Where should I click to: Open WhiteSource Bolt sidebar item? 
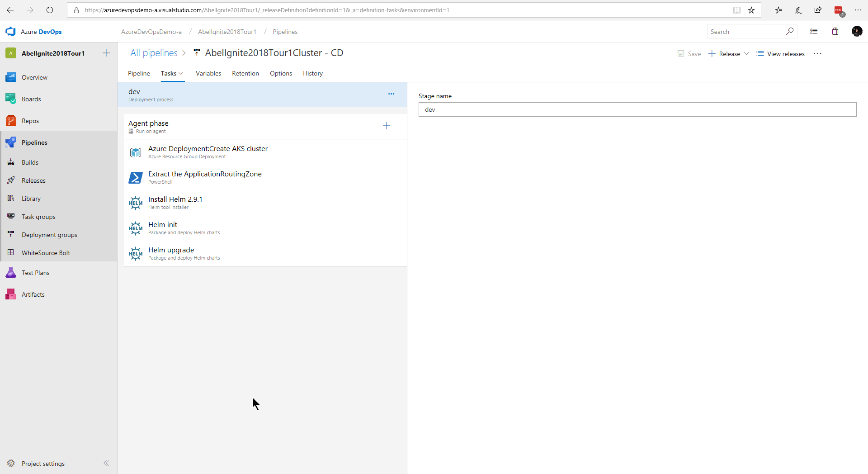pyautogui.click(x=46, y=253)
